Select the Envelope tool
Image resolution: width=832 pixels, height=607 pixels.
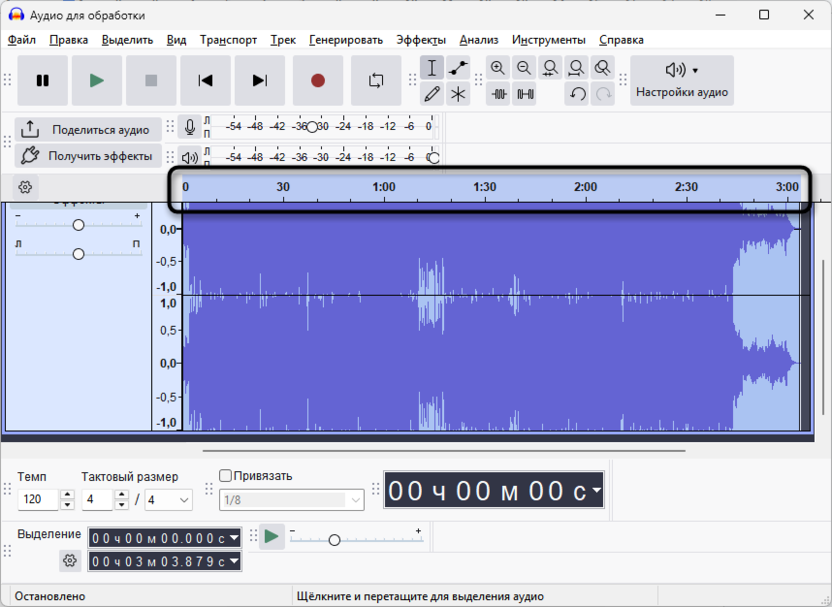pos(457,67)
